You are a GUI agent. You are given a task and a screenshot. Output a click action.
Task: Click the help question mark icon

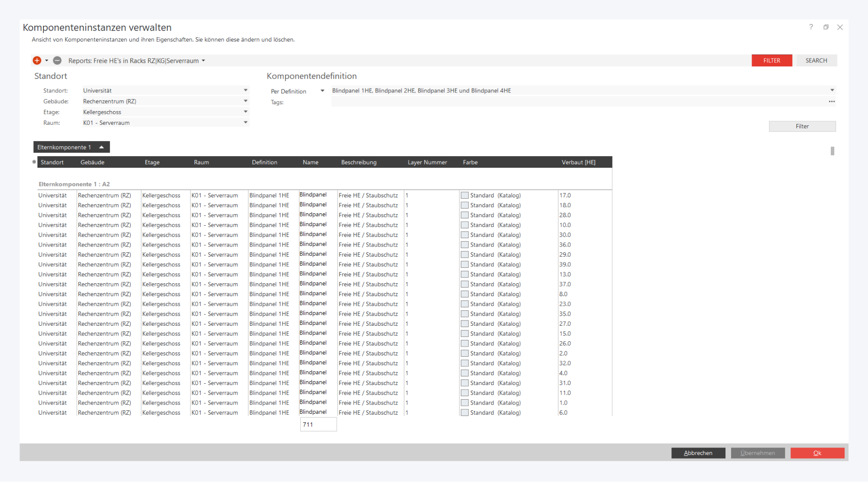(811, 27)
